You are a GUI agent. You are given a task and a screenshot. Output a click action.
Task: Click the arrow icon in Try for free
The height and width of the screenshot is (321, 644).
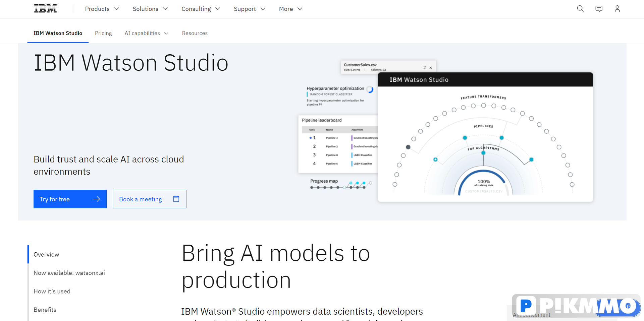(x=96, y=199)
